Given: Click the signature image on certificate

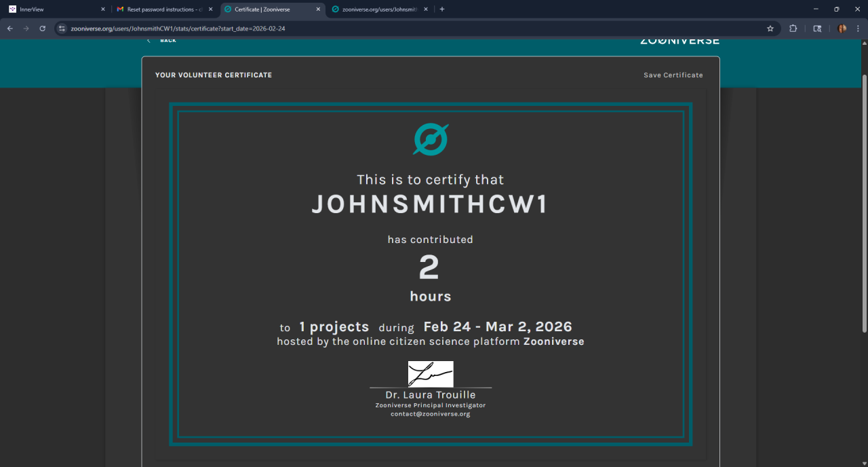Looking at the screenshot, I should [x=431, y=374].
